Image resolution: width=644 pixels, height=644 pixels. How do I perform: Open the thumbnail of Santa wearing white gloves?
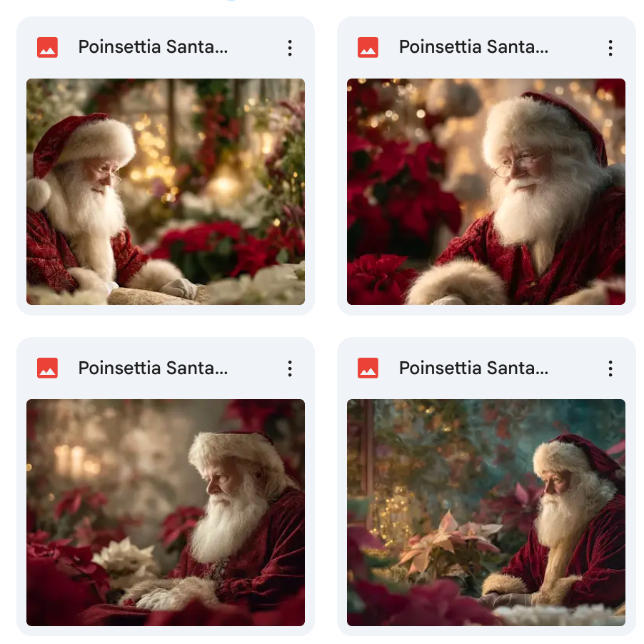tap(166, 191)
